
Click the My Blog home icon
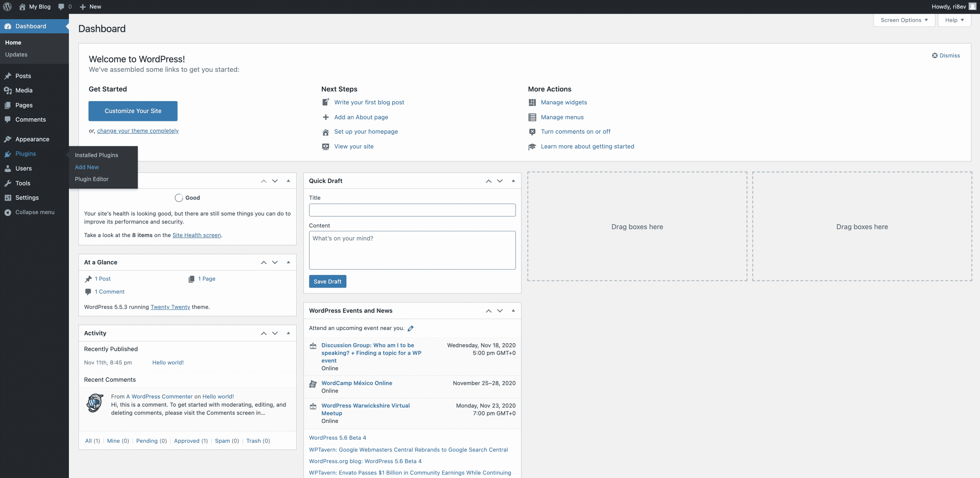coord(22,7)
